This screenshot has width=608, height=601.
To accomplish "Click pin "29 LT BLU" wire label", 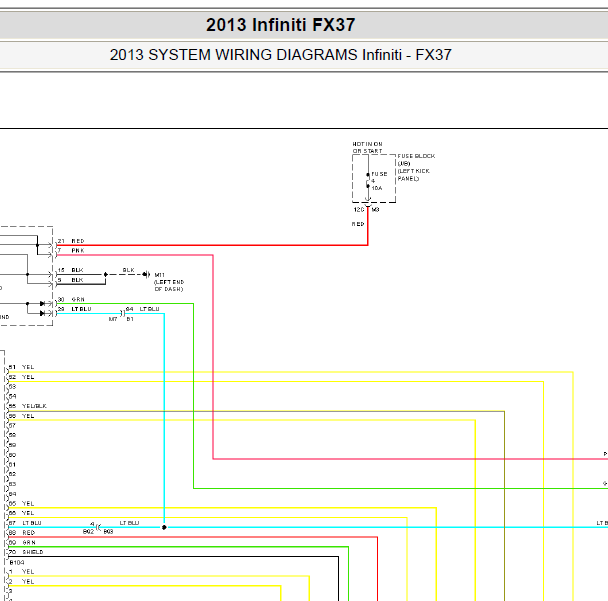I will click(74, 309).
